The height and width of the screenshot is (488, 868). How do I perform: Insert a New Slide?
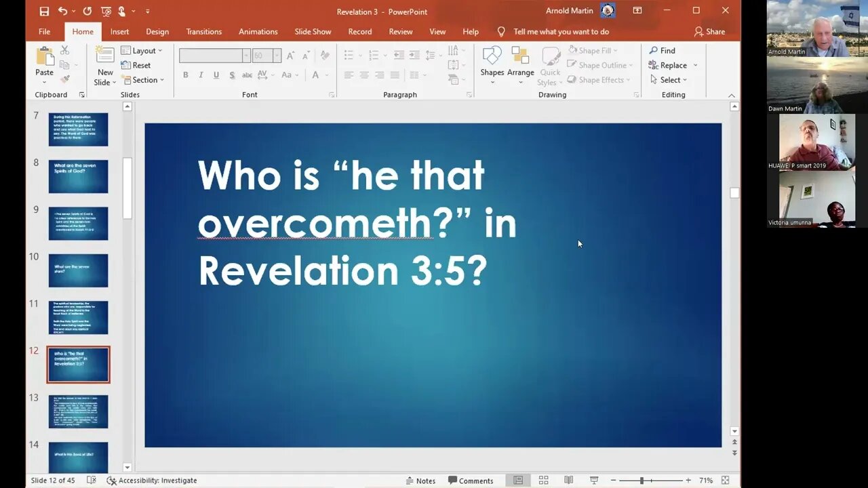click(105, 66)
